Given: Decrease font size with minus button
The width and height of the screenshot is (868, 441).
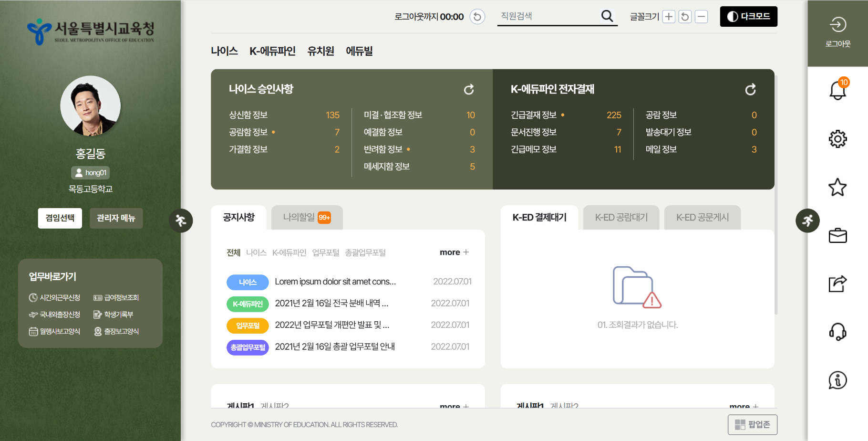Looking at the screenshot, I should tap(701, 17).
